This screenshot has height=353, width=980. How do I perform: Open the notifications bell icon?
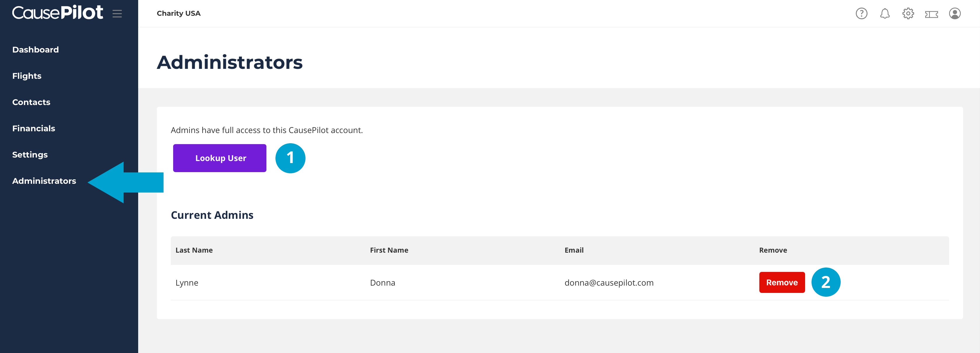coord(884,14)
